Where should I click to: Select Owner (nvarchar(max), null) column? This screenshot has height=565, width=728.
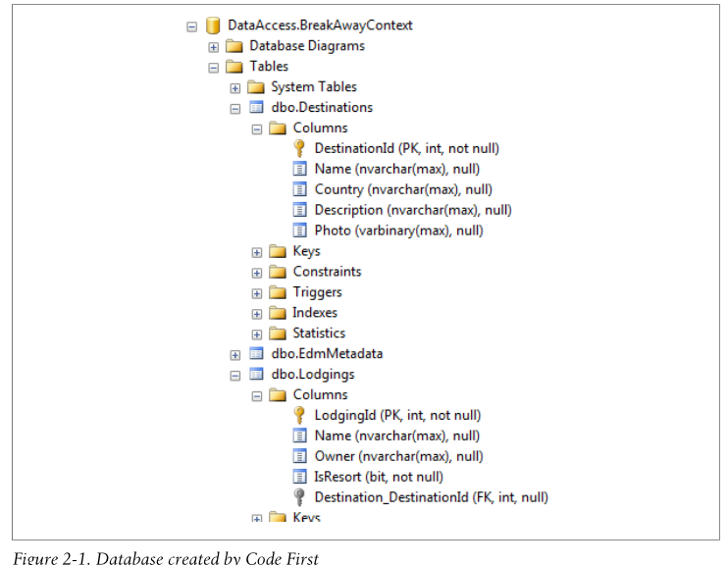[398, 456]
